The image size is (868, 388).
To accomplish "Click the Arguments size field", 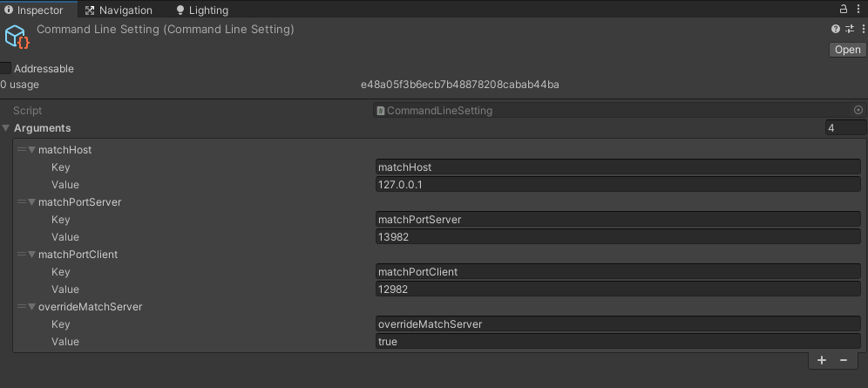I will pyautogui.click(x=845, y=128).
